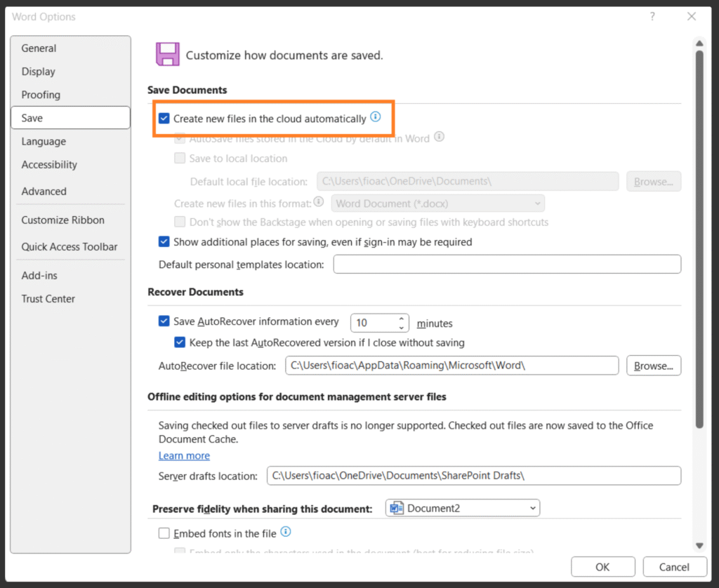The width and height of the screenshot is (719, 588).
Task: Click Browse for AutoRecover file location
Action: click(653, 366)
